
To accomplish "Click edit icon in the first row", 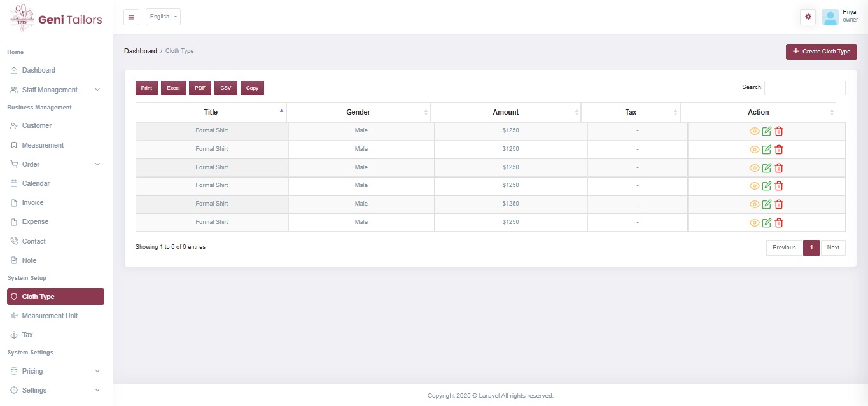I will click(x=767, y=132).
